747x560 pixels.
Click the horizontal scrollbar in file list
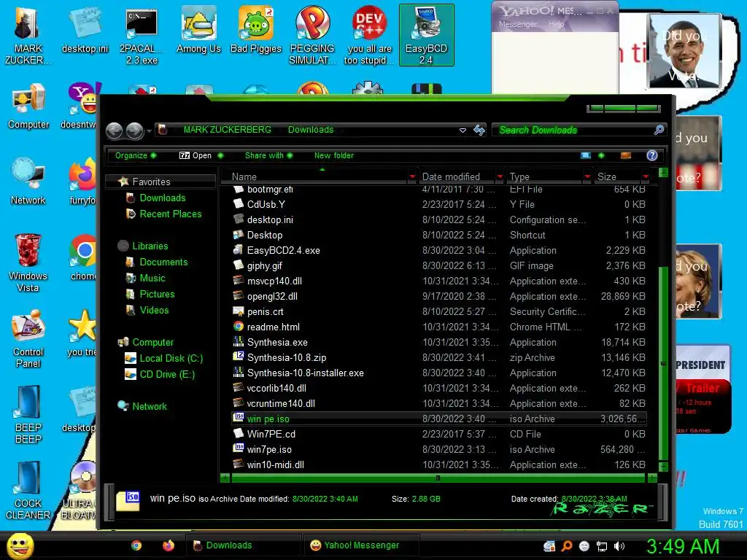pos(438,478)
